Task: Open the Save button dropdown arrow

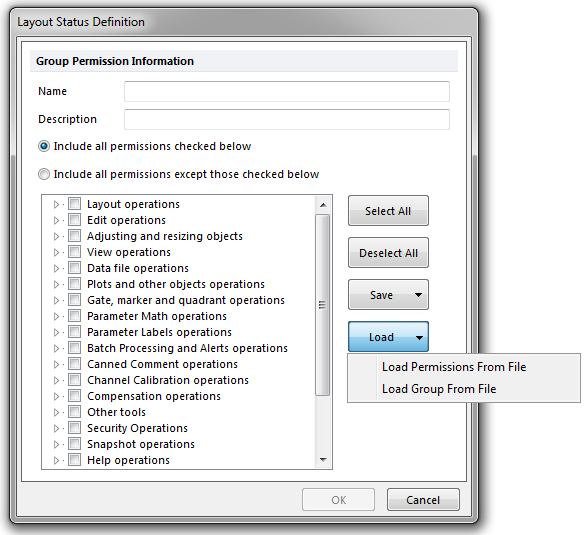Action: pyautogui.click(x=418, y=295)
